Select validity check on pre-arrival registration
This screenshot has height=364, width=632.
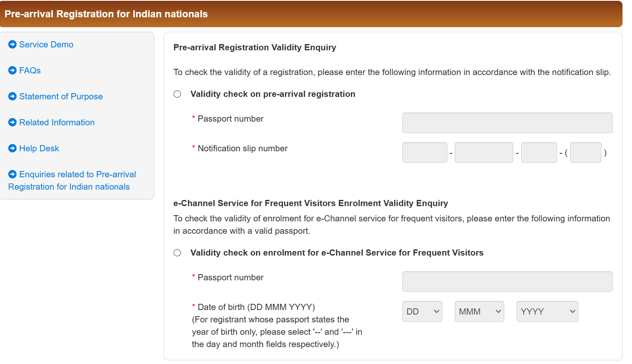click(177, 94)
